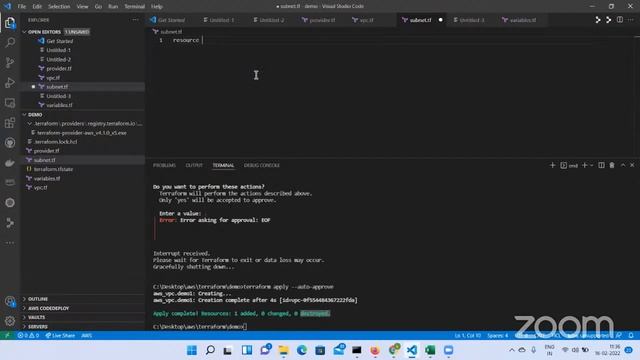The height and width of the screenshot is (360, 640).
Task: Click the remote window status bar indicator
Action: pos(7,336)
